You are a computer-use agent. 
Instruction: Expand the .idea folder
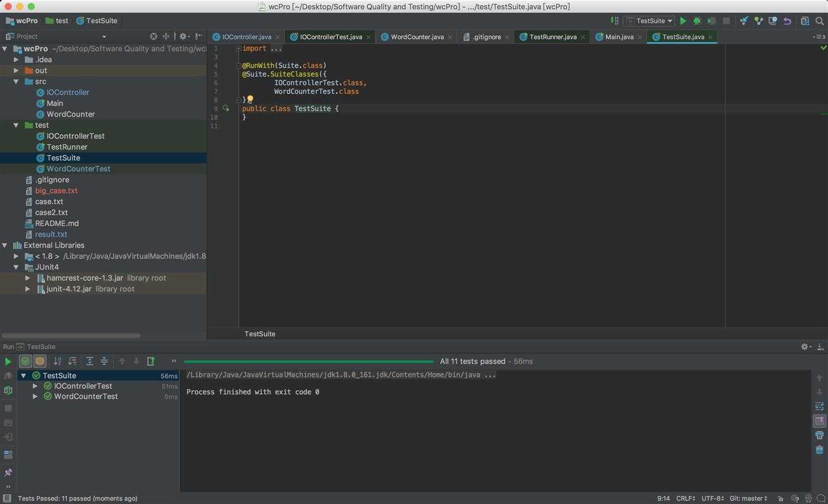coord(16,60)
